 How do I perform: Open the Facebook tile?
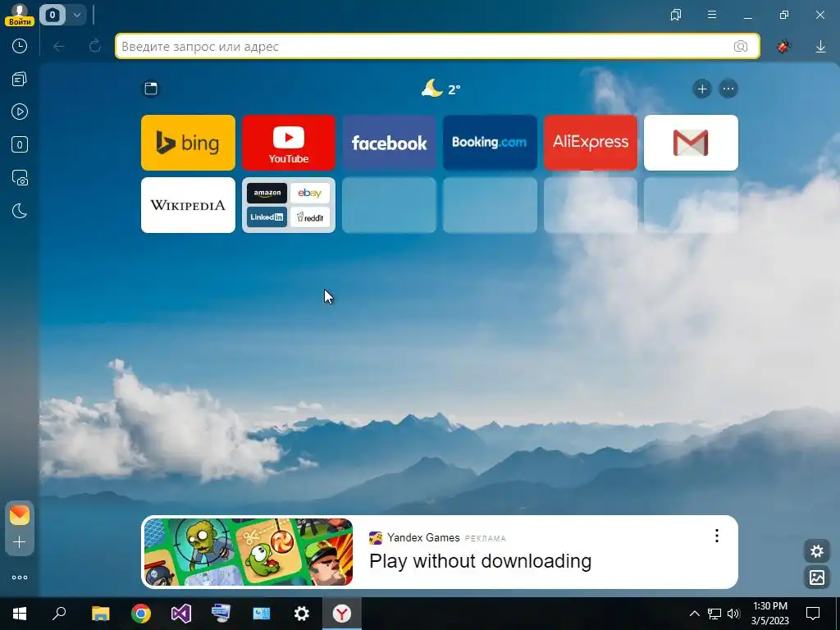pos(390,143)
